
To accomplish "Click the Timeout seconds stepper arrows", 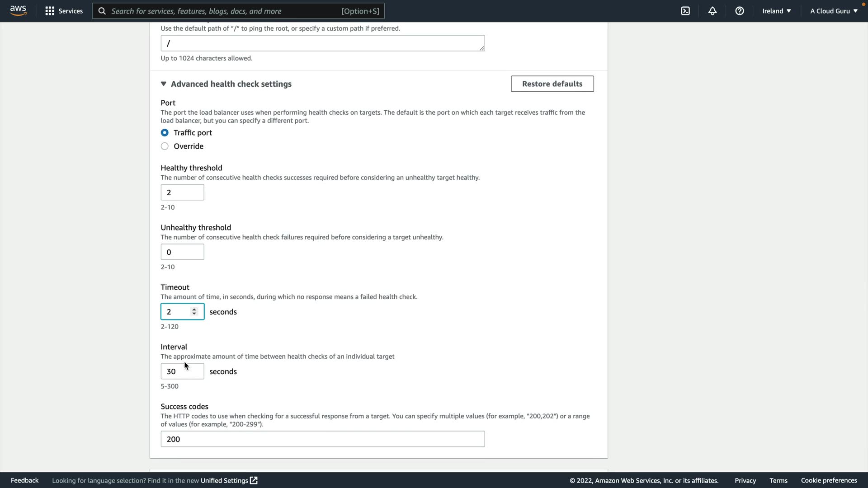I will point(194,311).
